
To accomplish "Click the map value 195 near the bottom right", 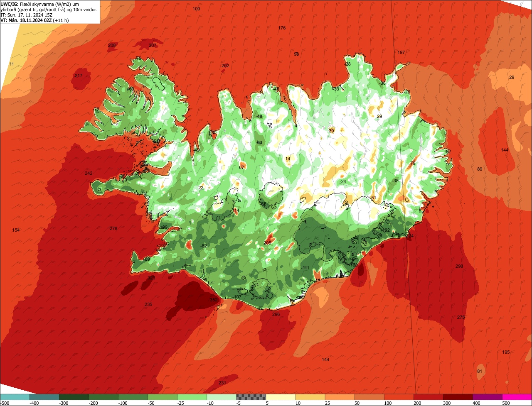I will (x=506, y=352).
